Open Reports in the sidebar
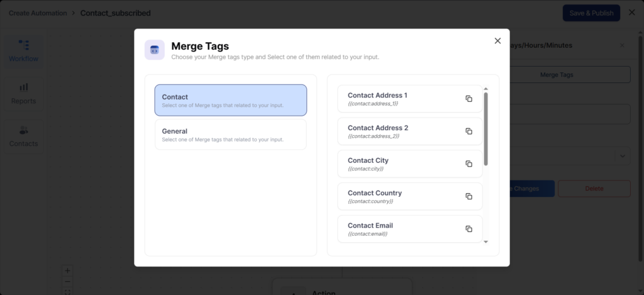The image size is (644, 295). pyautogui.click(x=23, y=93)
